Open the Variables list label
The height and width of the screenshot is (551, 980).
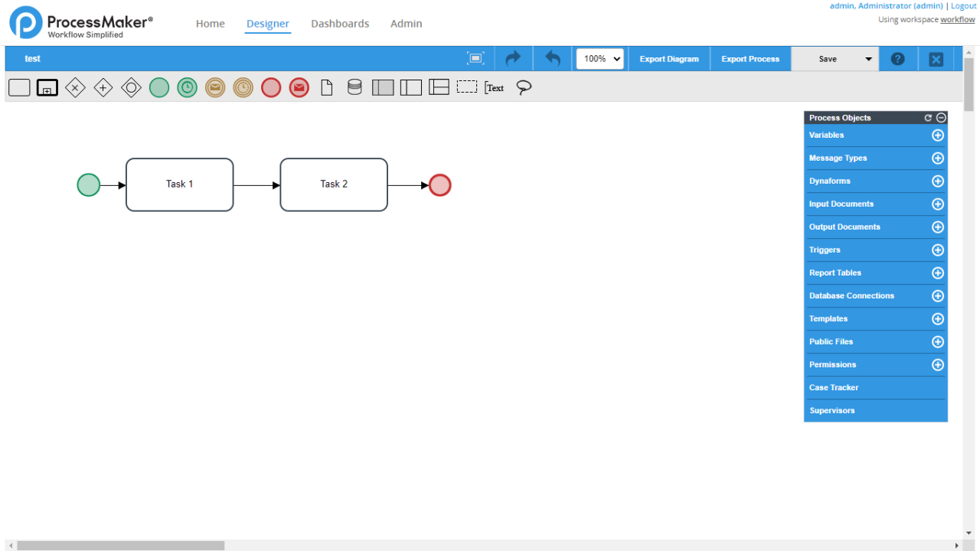[827, 135]
